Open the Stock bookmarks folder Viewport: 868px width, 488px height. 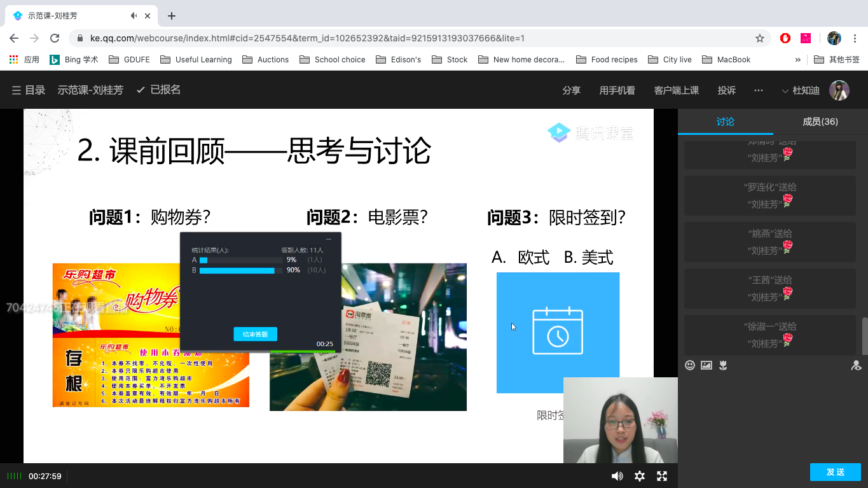click(450, 59)
